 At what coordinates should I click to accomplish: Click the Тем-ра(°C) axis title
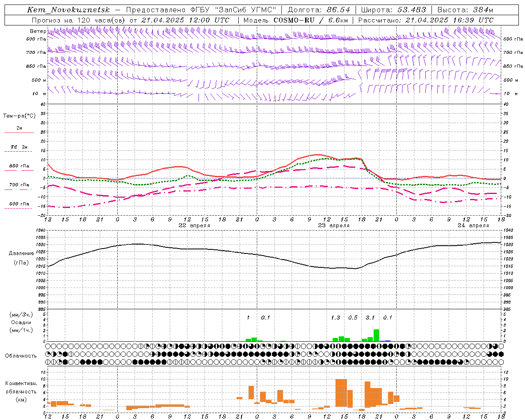click(19, 116)
